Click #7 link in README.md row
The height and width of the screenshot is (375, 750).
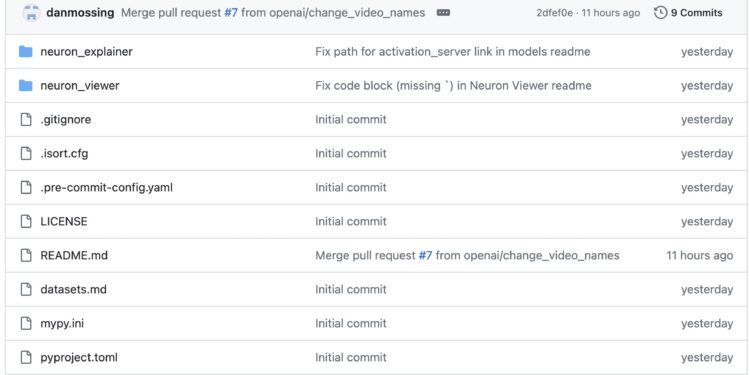coord(425,255)
